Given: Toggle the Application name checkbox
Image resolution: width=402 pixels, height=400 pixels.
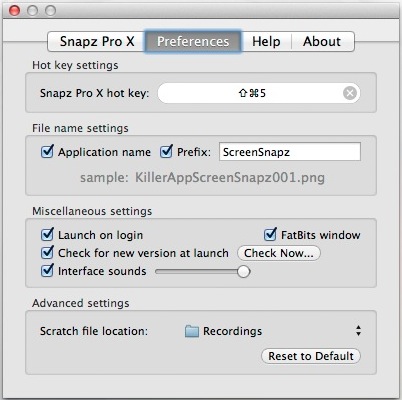Looking at the screenshot, I should [x=47, y=152].
